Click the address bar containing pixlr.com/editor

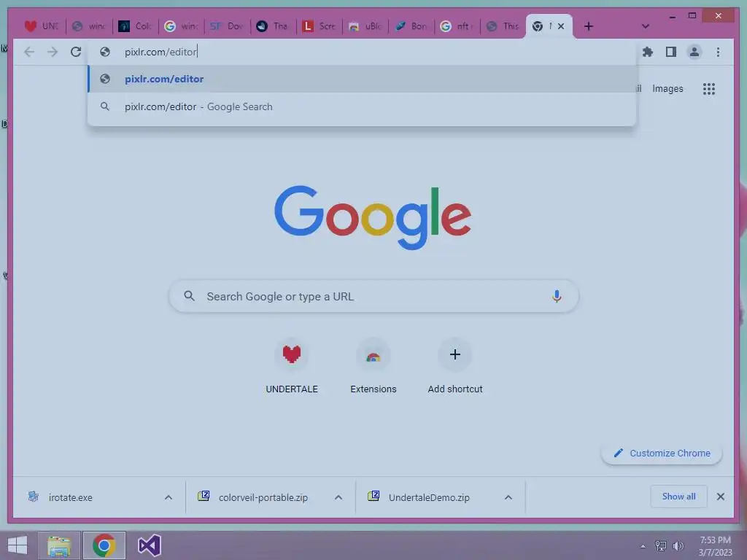click(x=362, y=52)
